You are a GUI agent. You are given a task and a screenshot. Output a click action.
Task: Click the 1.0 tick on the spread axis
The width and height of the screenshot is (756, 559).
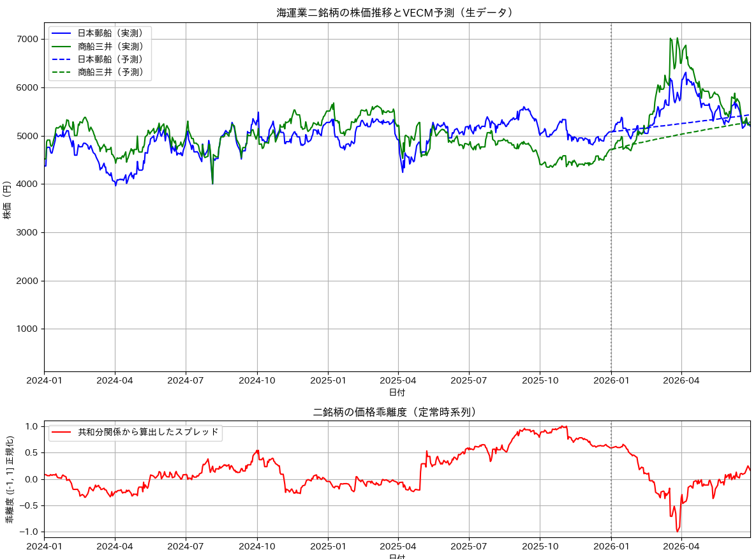(x=31, y=426)
